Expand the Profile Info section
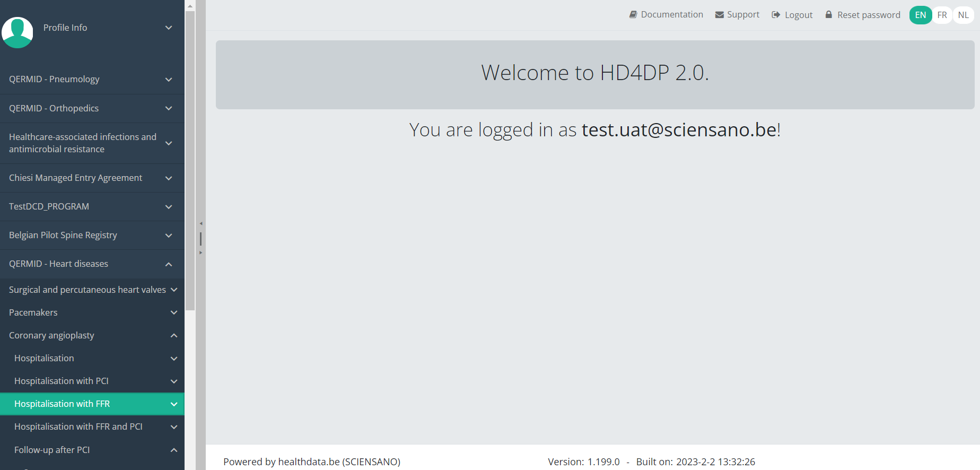 click(169, 28)
